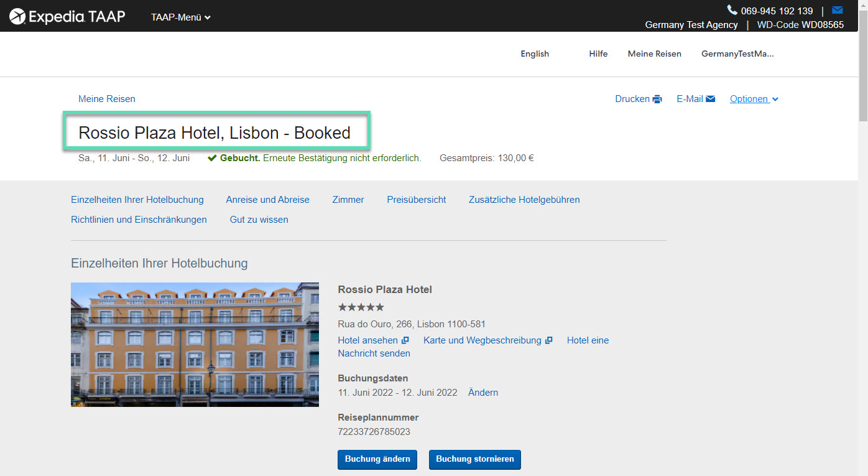
Task: Click itinerary number 72233726785023
Action: point(374,432)
